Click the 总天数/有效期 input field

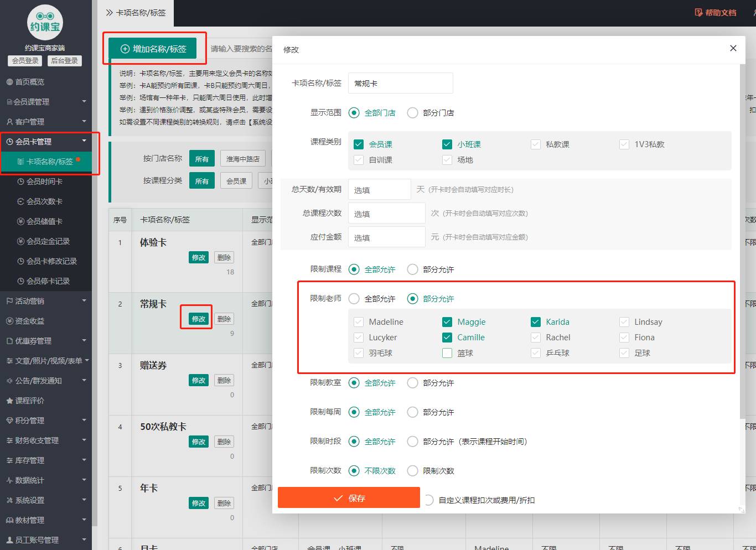[380, 190]
